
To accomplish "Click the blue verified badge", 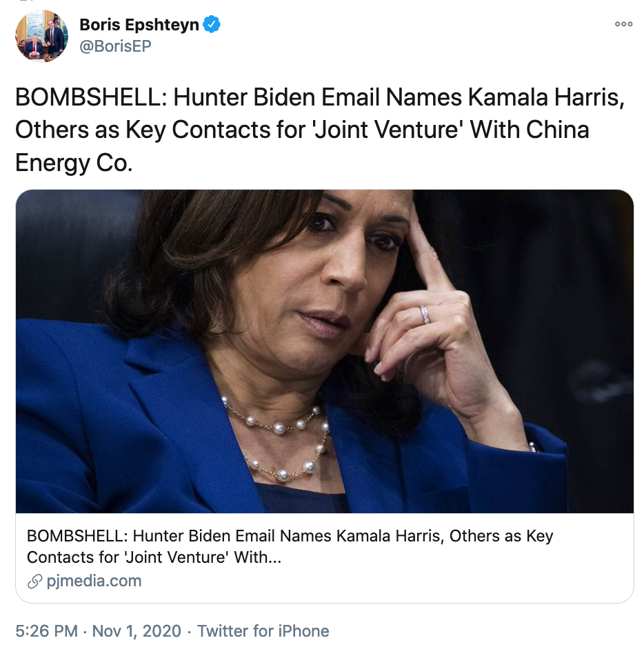I will [x=212, y=25].
